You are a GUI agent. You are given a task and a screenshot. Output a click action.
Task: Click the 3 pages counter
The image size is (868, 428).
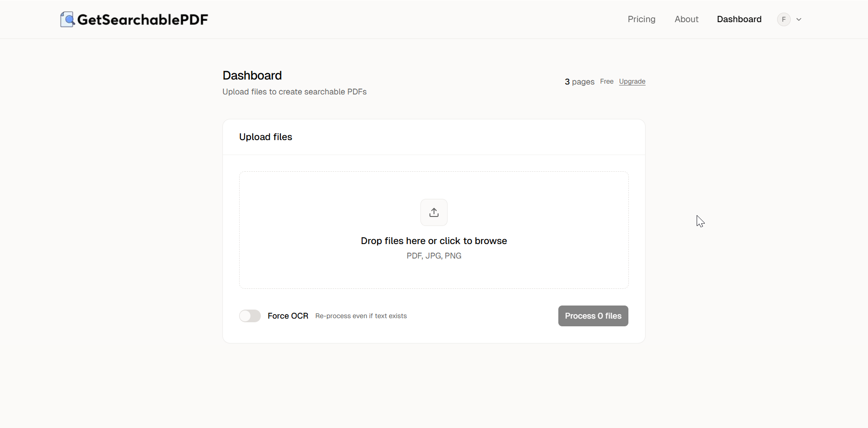pos(580,81)
